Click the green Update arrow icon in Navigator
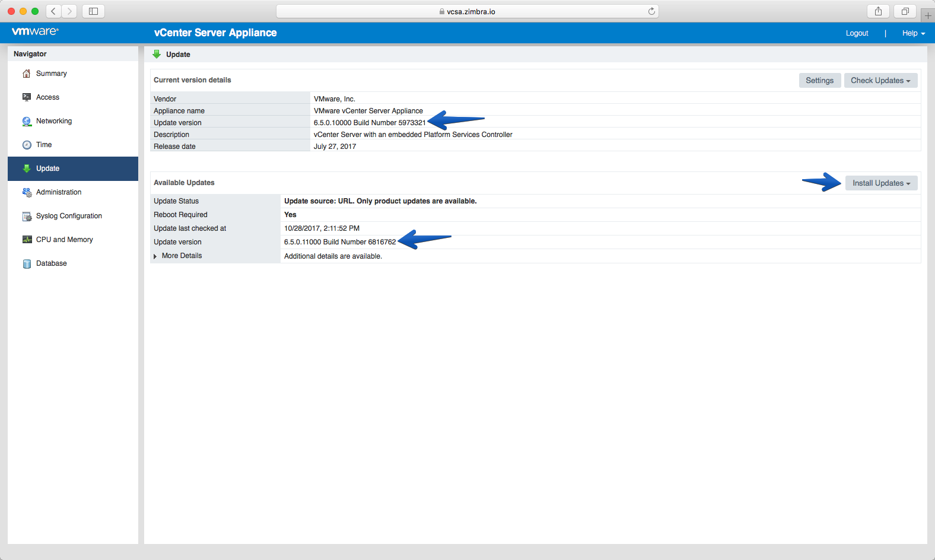Viewport: 935px width, 560px height. tap(27, 168)
